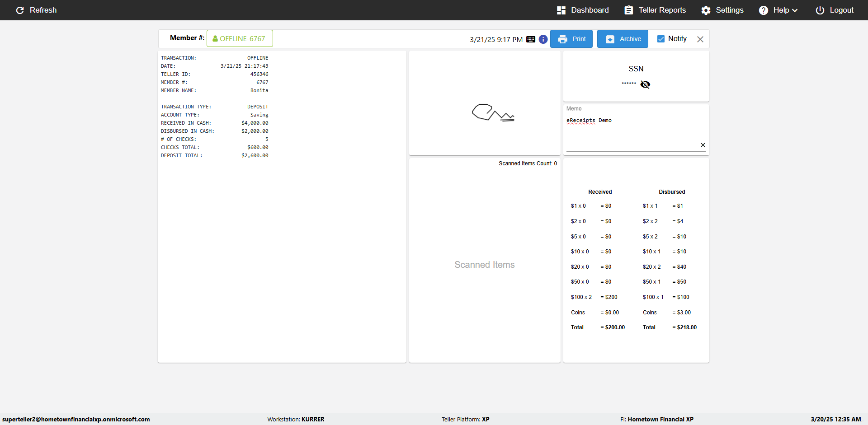This screenshot has width=868, height=425.
Task: Click the Disbursed column header
Action: pyautogui.click(x=672, y=192)
